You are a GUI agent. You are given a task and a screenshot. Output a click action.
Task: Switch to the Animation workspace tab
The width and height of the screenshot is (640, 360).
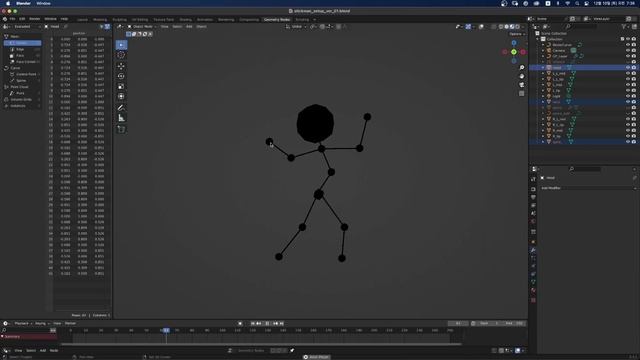coord(205,19)
